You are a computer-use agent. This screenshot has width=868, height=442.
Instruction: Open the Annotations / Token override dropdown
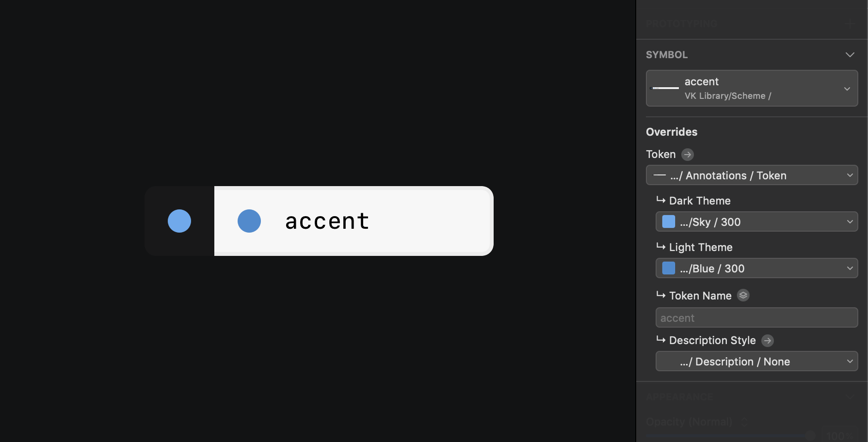click(x=752, y=175)
